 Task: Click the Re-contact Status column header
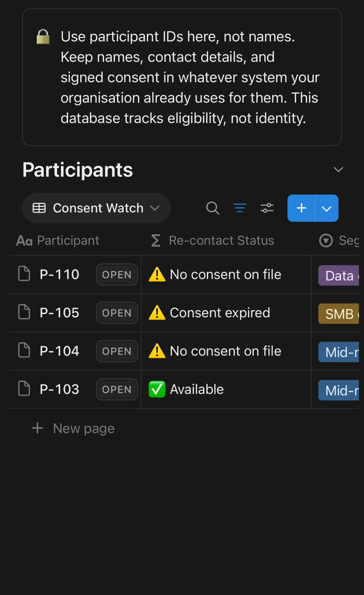(x=213, y=240)
